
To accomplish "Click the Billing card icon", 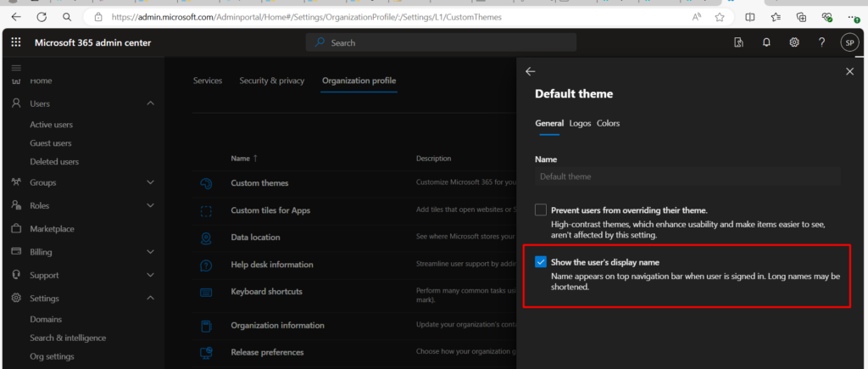I will click(x=16, y=252).
